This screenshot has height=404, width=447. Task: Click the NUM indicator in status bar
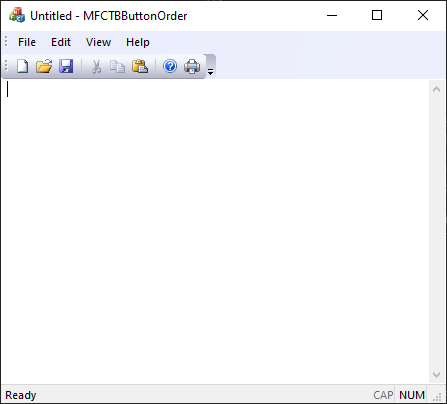412,395
